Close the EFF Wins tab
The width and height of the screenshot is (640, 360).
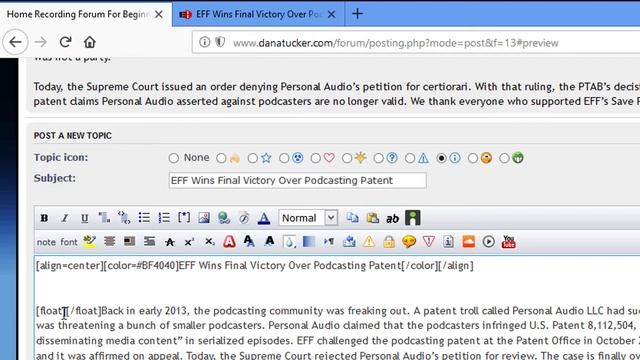[x=331, y=15]
